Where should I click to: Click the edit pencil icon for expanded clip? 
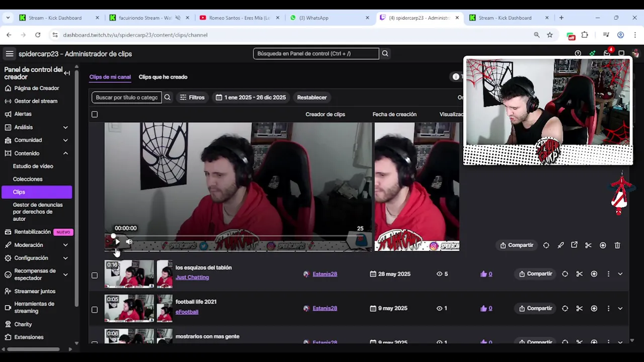pyautogui.click(x=560, y=245)
